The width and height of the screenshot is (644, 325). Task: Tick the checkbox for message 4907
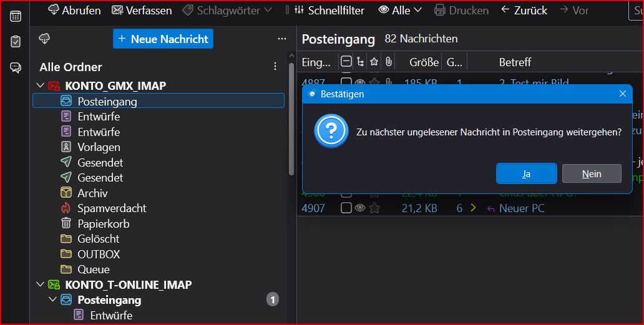[346, 208]
